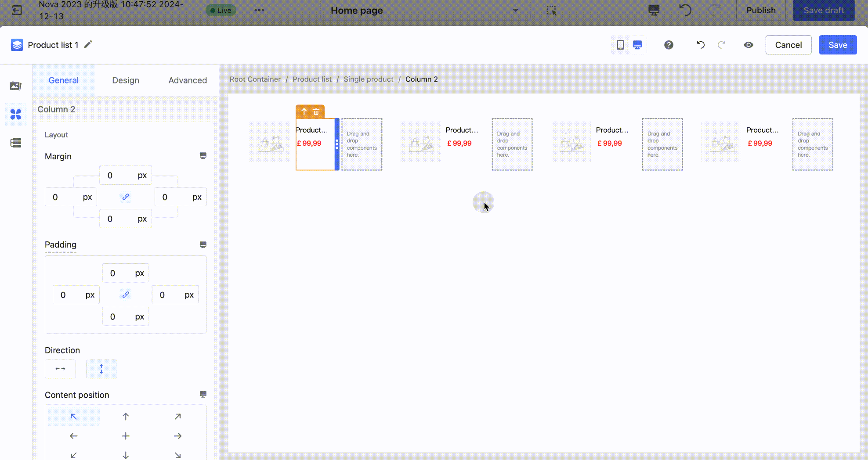Switch to mobile device preview
The width and height of the screenshot is (868, 460).
[620, 45]
